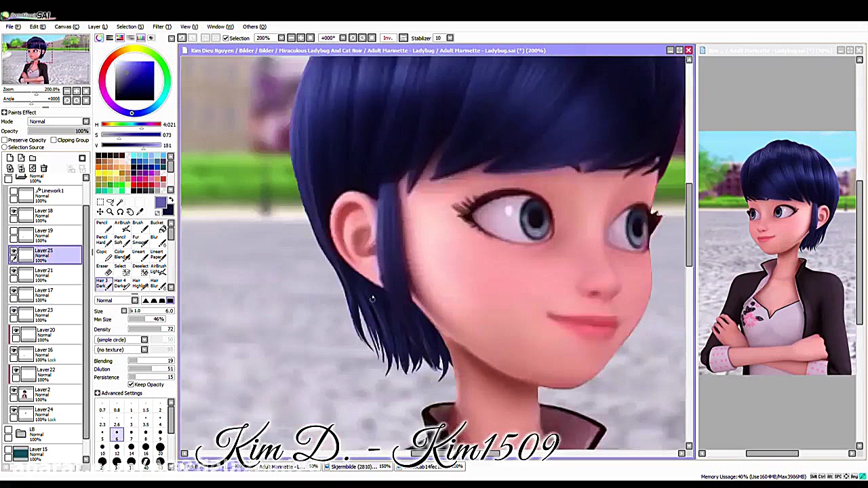Toggle visibility of Layer 2
This screenshot has width=868, height=488.
tap(14, 390)
